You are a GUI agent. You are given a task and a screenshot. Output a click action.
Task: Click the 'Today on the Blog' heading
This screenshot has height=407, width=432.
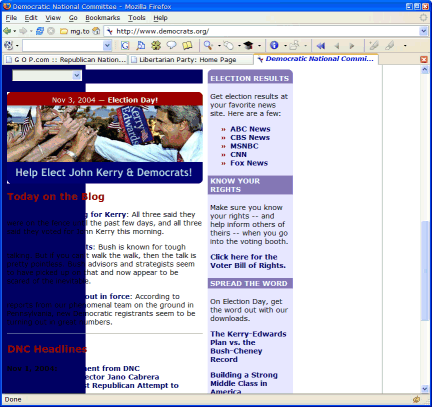point(56,197)
